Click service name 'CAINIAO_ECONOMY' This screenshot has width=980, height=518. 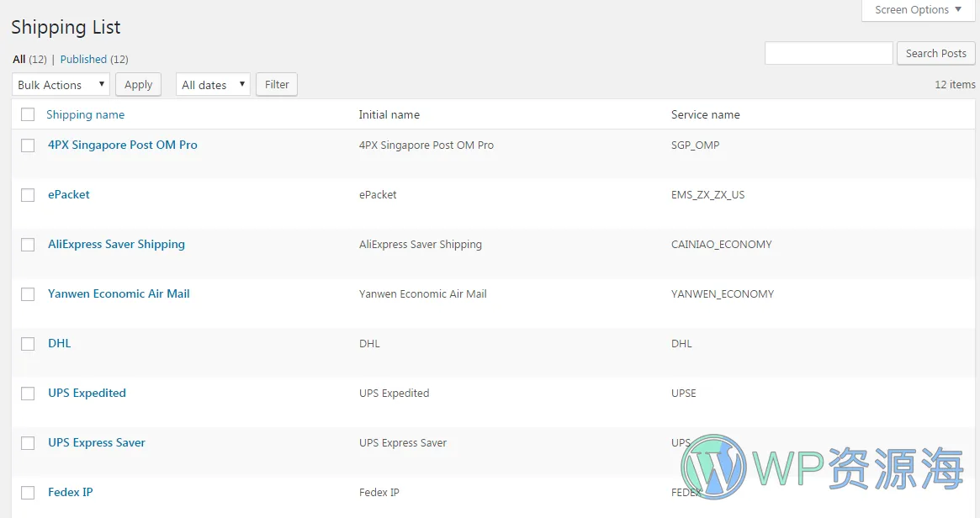tap(722, 245)
